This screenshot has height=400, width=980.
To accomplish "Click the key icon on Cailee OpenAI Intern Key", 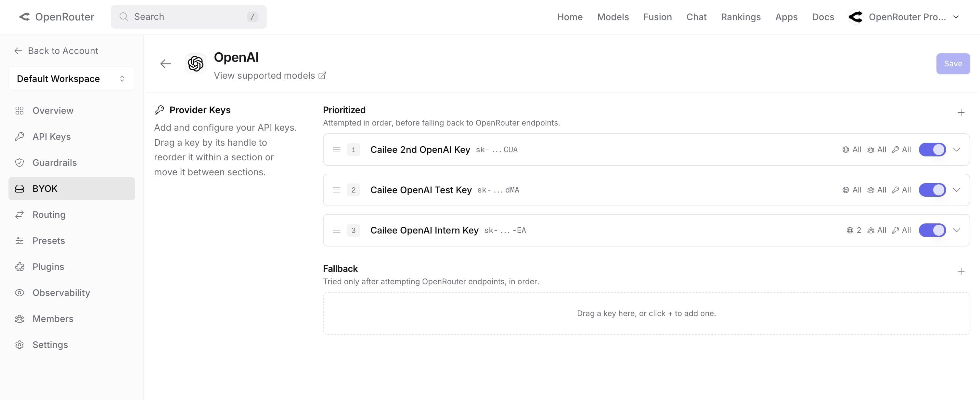I will (896, 230).
